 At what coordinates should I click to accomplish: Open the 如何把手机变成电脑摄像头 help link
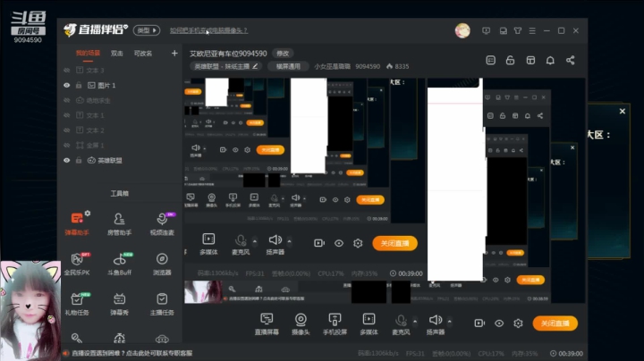tap(208, 30)
